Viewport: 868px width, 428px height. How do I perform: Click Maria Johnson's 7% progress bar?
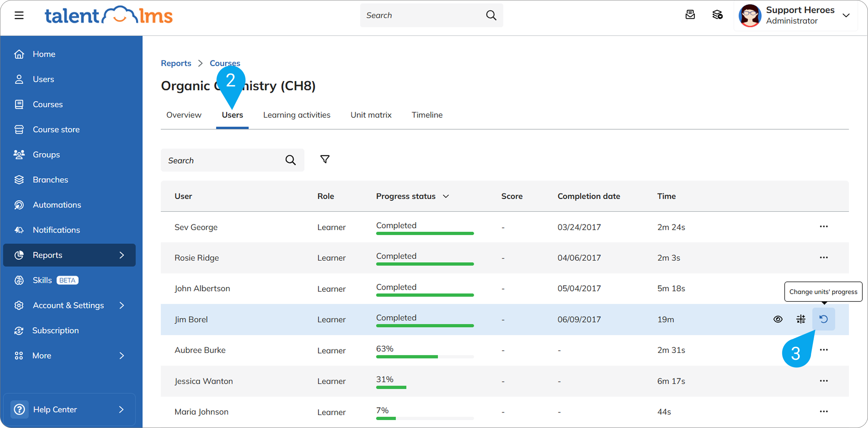[425, 418]
